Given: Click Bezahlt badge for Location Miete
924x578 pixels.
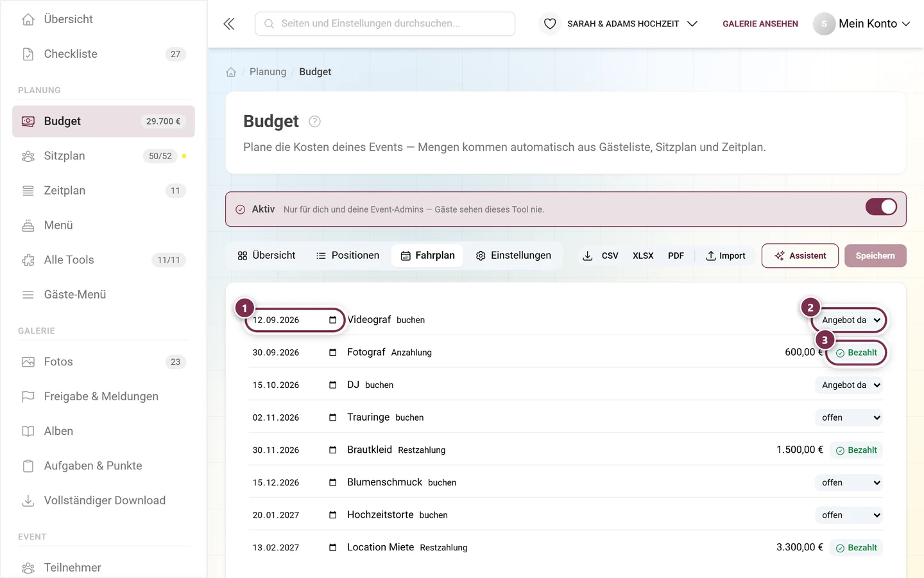Looking at the screenshot, I should click(857, 548).
